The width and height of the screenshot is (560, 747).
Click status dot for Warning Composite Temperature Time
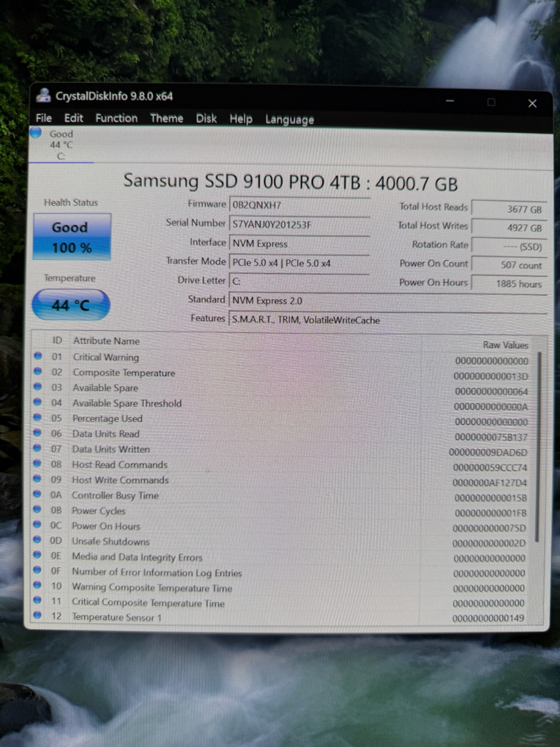37,586
